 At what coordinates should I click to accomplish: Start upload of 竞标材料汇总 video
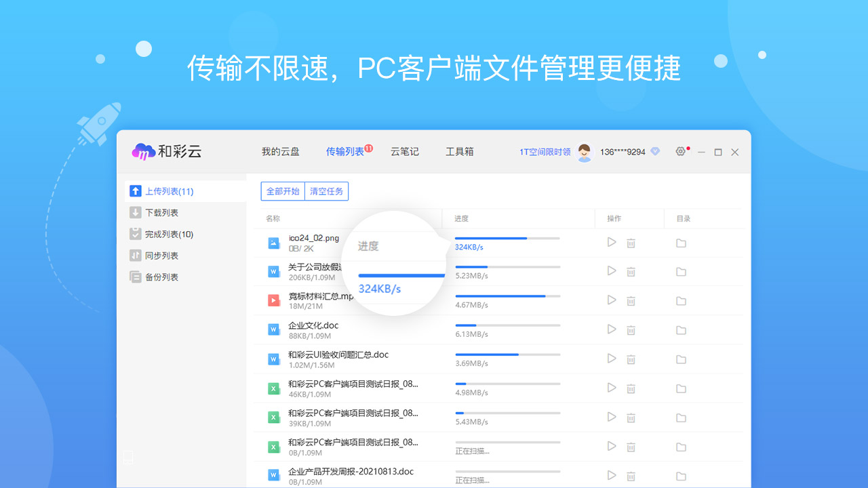[612, 300]
